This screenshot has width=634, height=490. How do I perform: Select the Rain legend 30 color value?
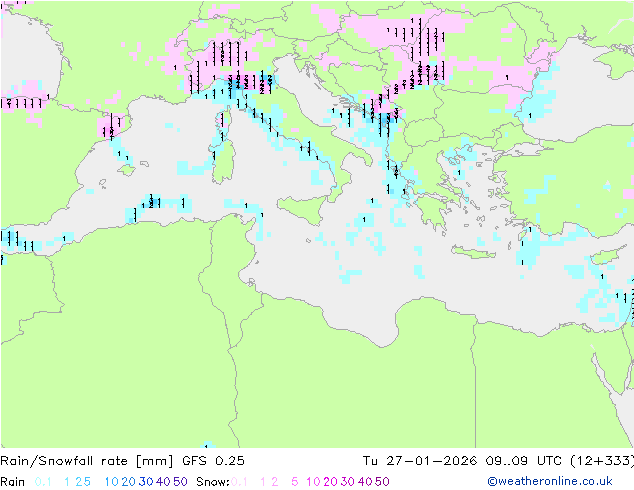coord(146,482)
